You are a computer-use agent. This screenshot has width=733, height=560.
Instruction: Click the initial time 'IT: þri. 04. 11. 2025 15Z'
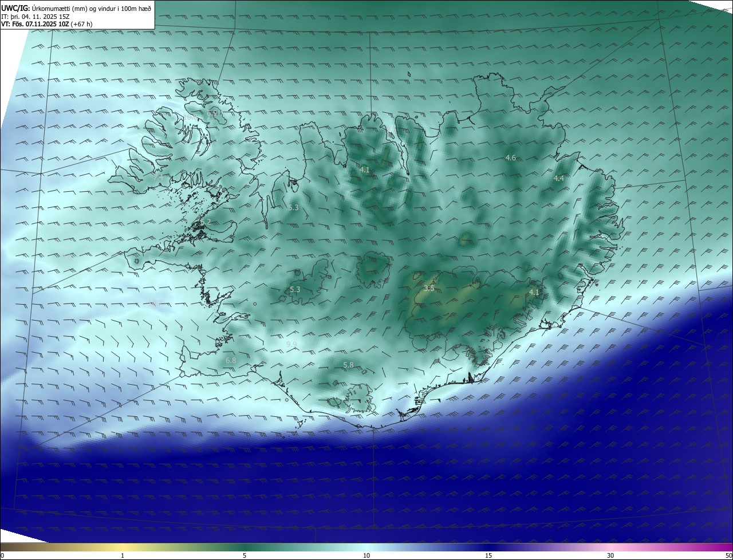tap(36, 17)
